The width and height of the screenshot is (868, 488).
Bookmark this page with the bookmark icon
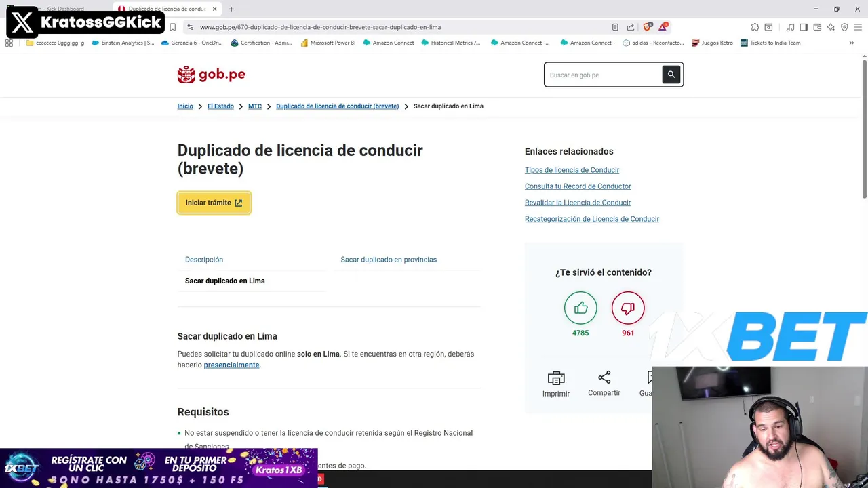click(x=173, y=27)
